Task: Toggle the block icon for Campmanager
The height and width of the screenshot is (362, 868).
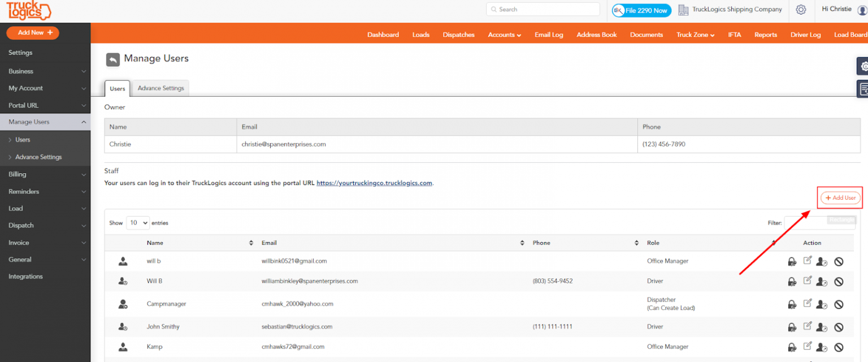Action: tap(839, 304)
